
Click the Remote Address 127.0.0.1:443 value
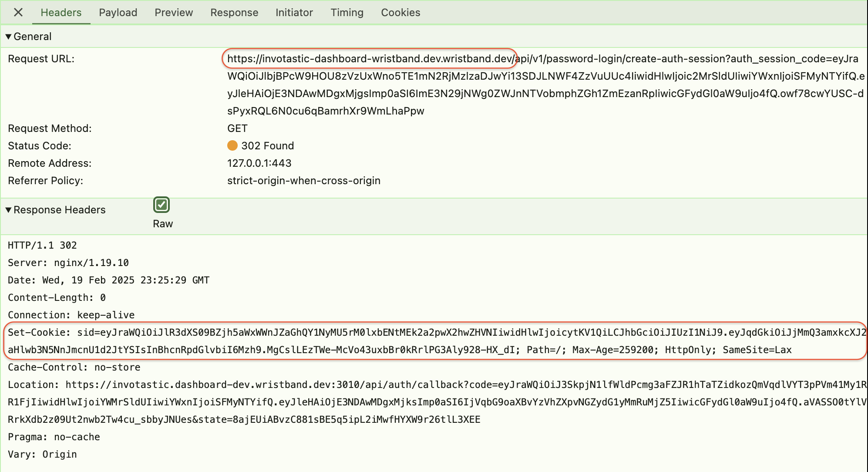(259, 163)
